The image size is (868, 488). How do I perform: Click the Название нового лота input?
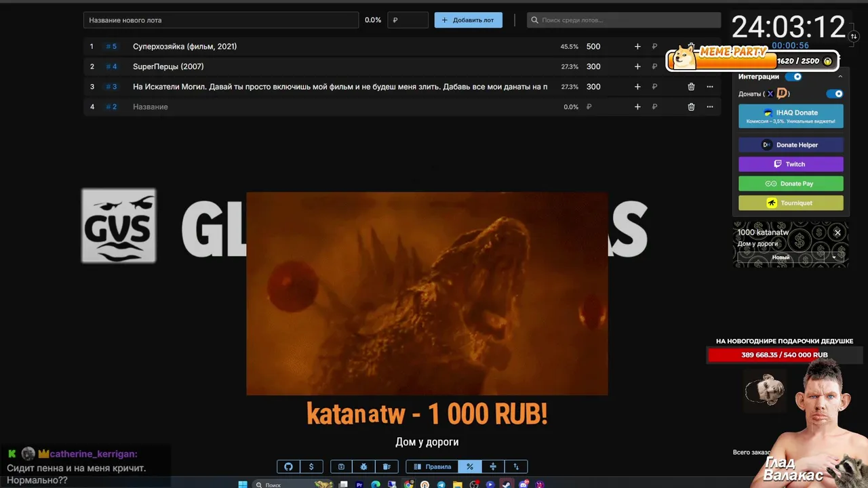[x=221, y=20]
